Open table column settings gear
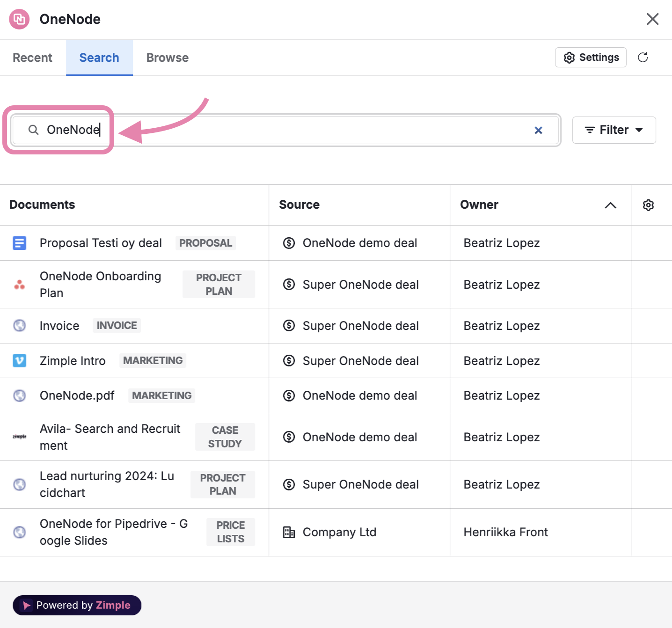Image resolution: width=672 pixels, height=628 pixels. (x=648, y=205)
